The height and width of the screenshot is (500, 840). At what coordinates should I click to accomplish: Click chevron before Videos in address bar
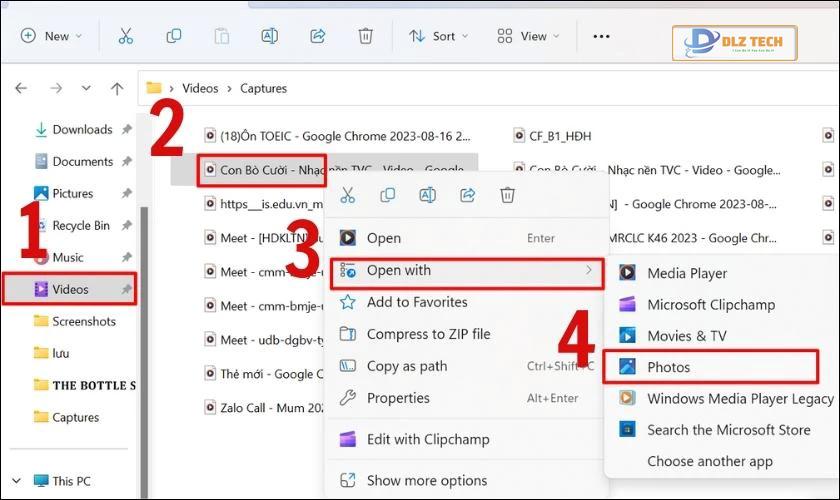pyautogui.click(x=171, y=88)
